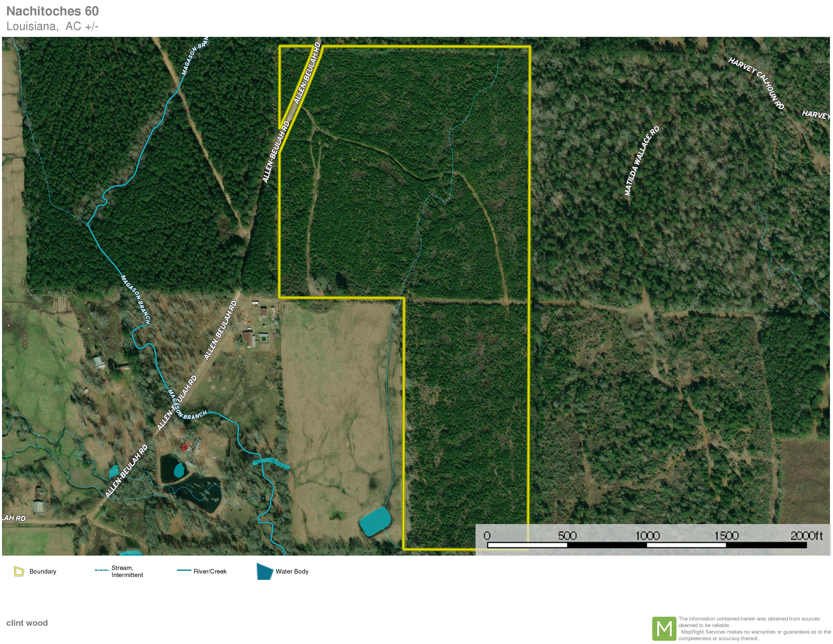Click the large teal pond near the scale bar

pyautogui.click(x=375, y=521)
